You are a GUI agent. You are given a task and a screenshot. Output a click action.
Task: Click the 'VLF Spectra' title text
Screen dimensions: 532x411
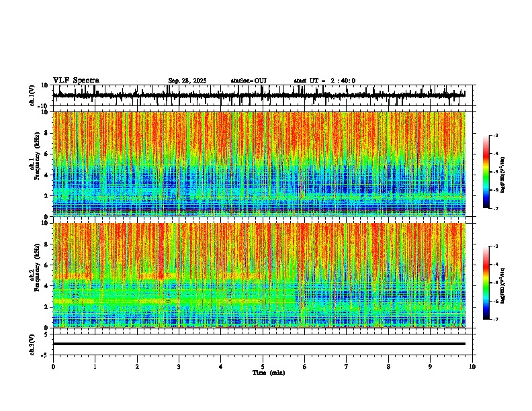click(76, 81)
